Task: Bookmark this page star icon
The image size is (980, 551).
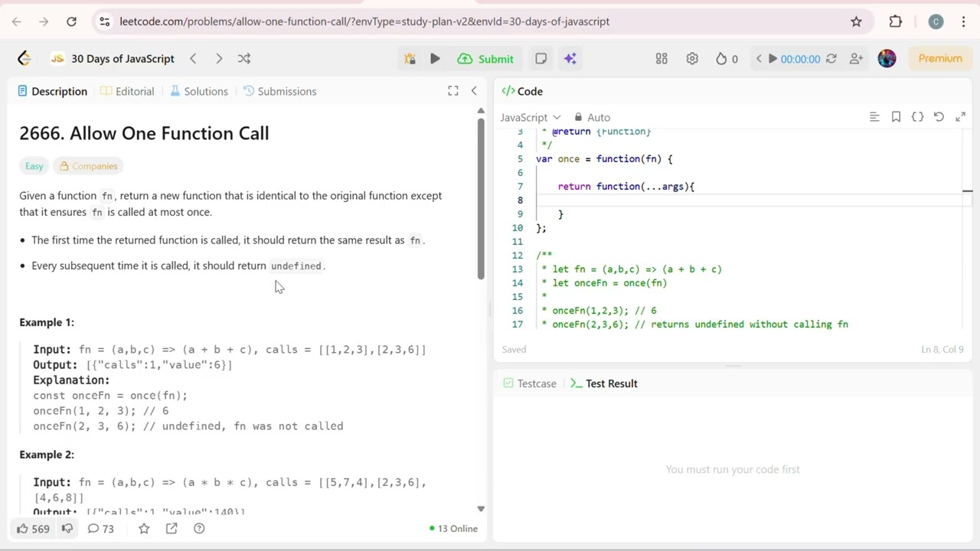Action: pyautogui.click(x=856, y=21)
